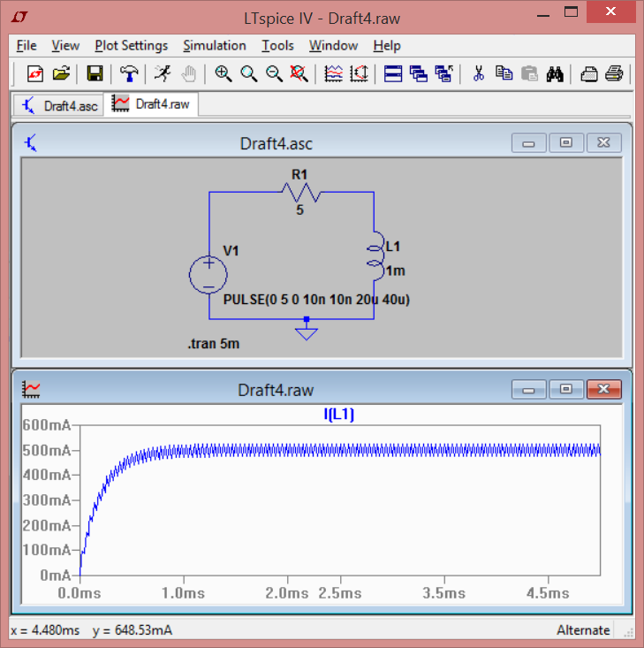The height and width of the screenshot is (648, 644).
Task: Click the PULSE source value text
Action: pyautogui.click(x=316, y=300)
